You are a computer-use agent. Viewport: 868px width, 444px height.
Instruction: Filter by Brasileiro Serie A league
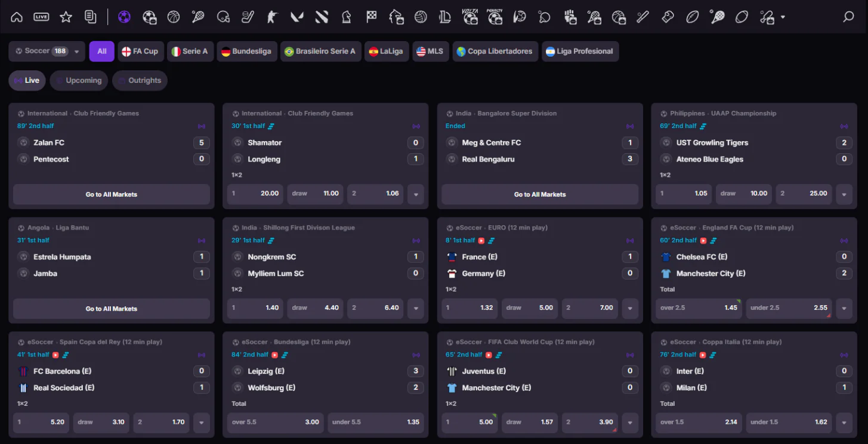coord(320,51)
